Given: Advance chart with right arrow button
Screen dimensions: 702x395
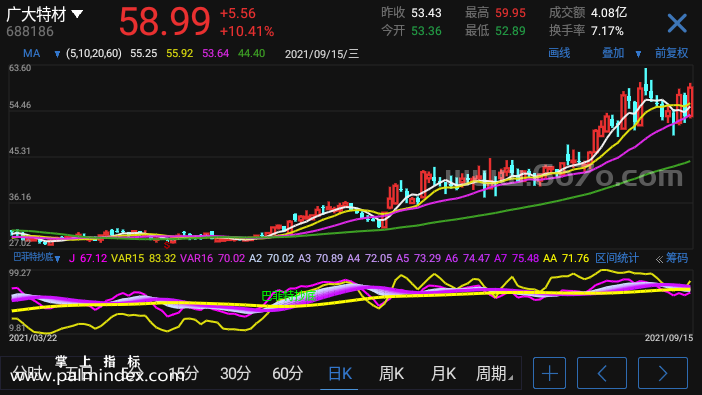Looking at the screenshot, I should 663,373.
